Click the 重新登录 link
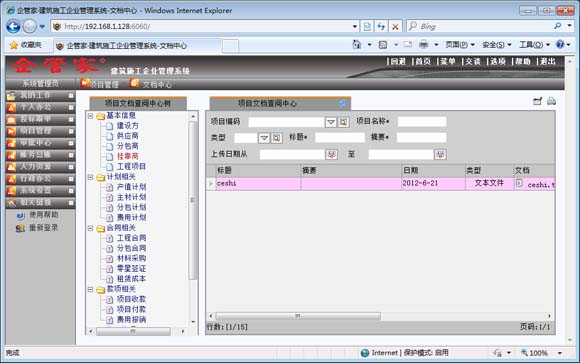The height and width of the screenshot is (363, 580). (x=44, y=228)
